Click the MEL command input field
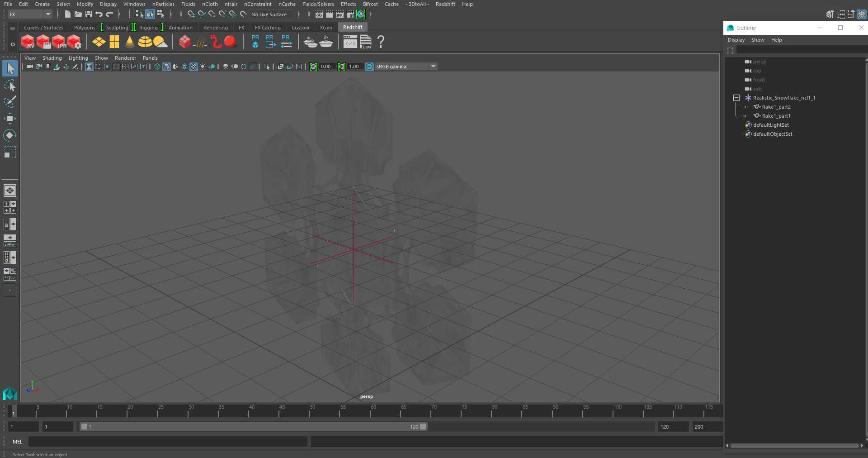868x458 pixels. [168, 442]
